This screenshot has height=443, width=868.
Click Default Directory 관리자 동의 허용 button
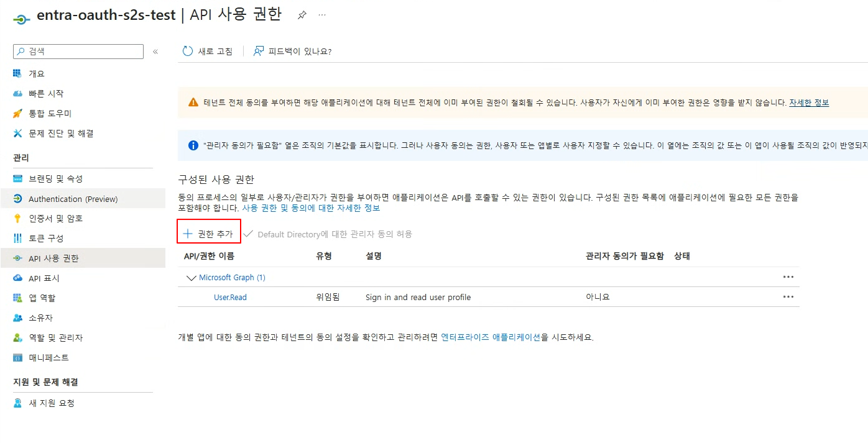(x=328, y=234)
